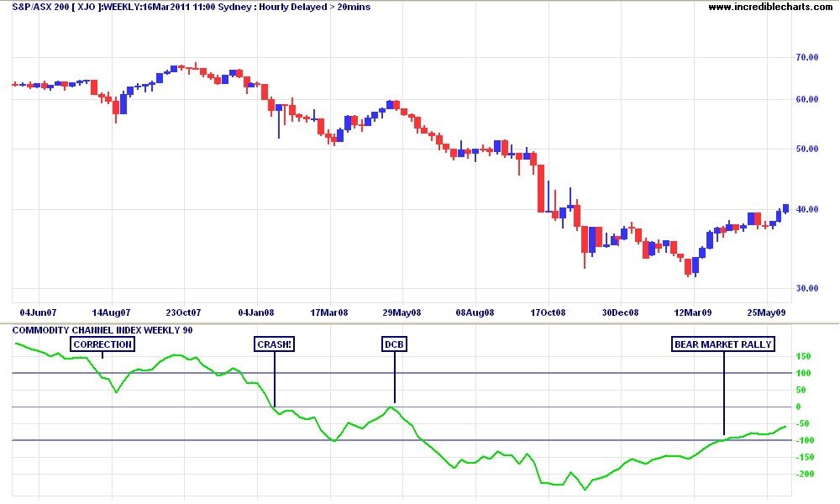Click the -100 level on the CCI axis
The height and width of the screenshot is (504, 840).
pyautogui.click(x=805, y=440)
